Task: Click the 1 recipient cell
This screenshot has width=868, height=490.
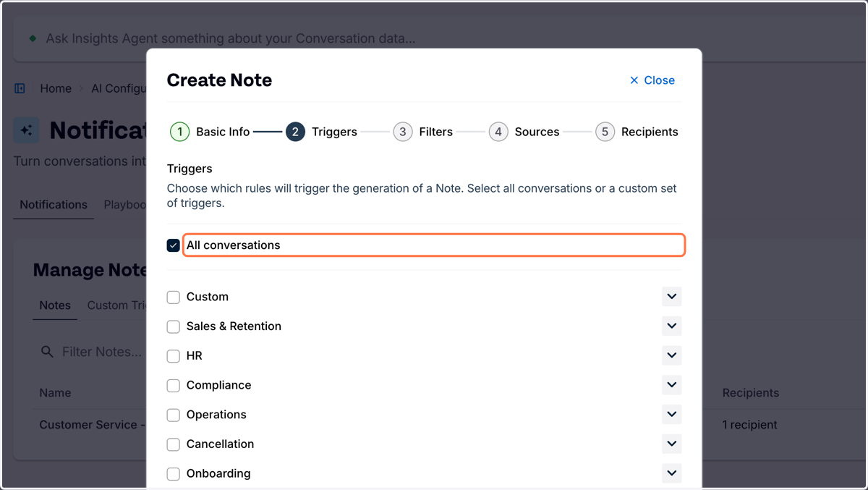Action: click(750, 425)
